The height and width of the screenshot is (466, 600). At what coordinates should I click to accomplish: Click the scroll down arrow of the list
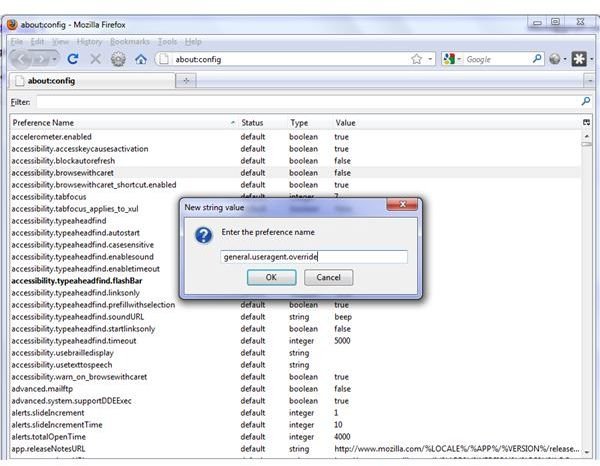(x=586, y=452)
